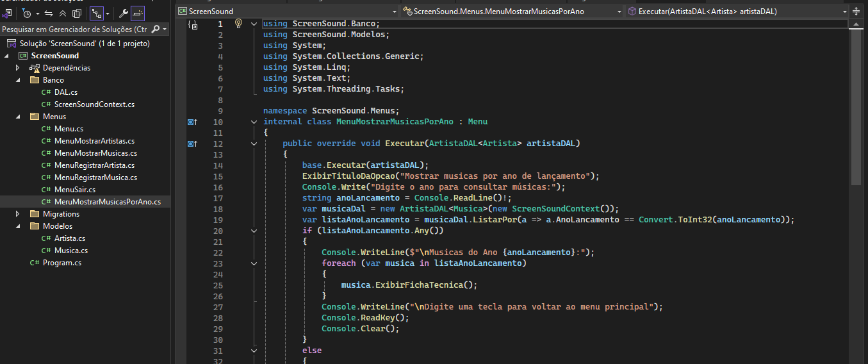
Task: Click the C# icon beside DAL.cs
Action: [46, 92]
